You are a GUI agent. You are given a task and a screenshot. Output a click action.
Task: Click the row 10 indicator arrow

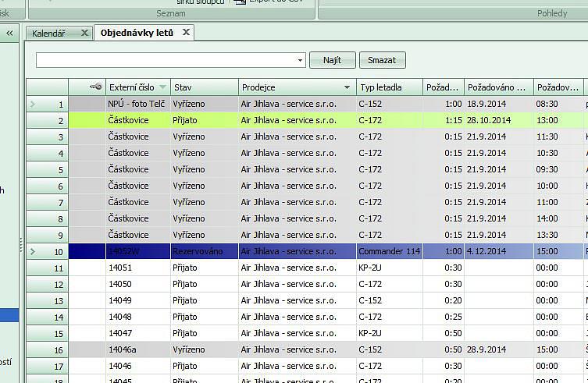[32, 251]
